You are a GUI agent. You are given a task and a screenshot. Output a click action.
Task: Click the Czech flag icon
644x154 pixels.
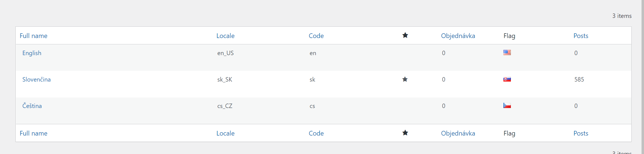[x=507, y=105]
